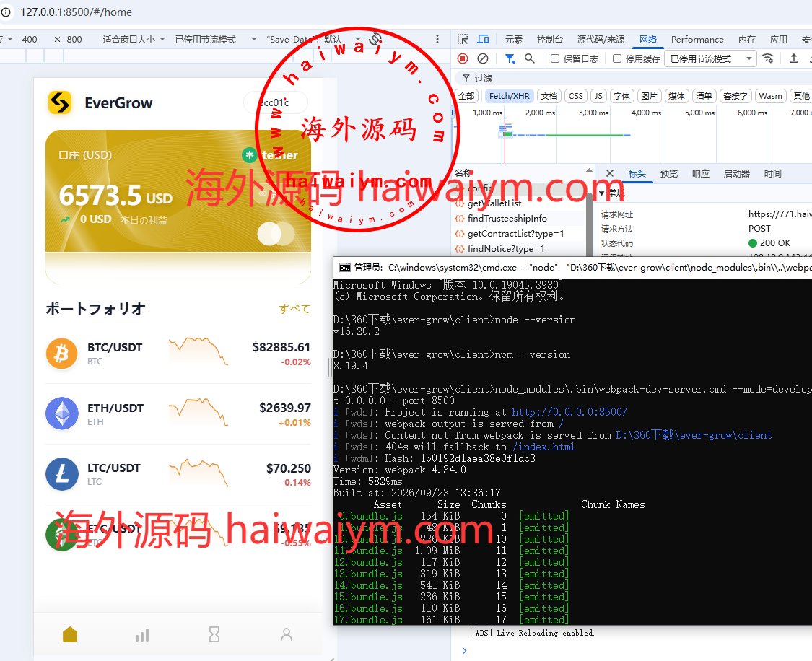
Task: Open the Response tab in request details
Action: [x=701, y=173]
